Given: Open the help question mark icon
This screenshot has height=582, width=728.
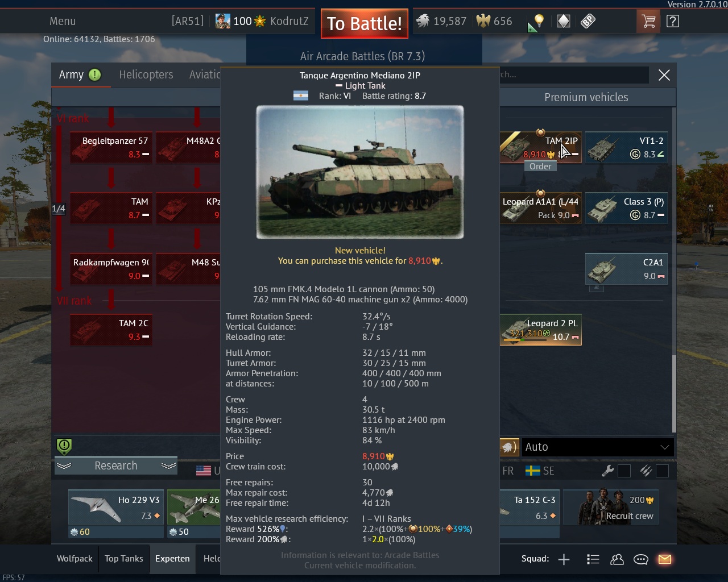Looking at the screenshot, I should click(x=672, y=22).
